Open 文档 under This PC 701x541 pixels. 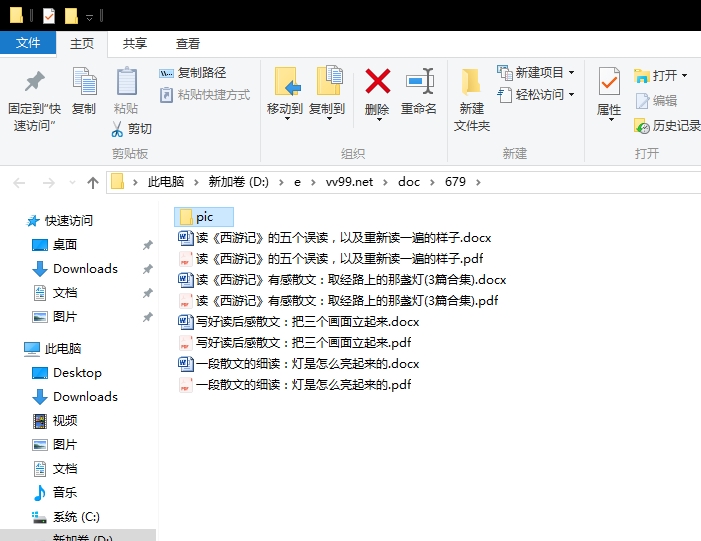[55, 469]
